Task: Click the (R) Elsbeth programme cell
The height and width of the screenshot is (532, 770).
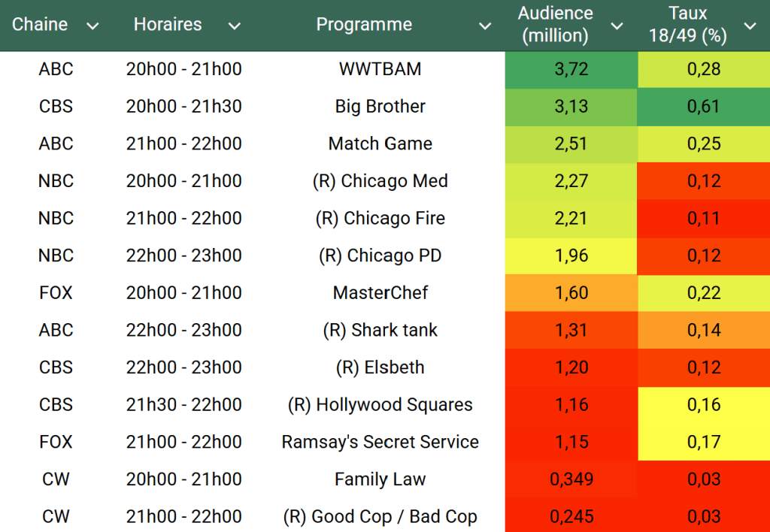Action: (380, 367)
